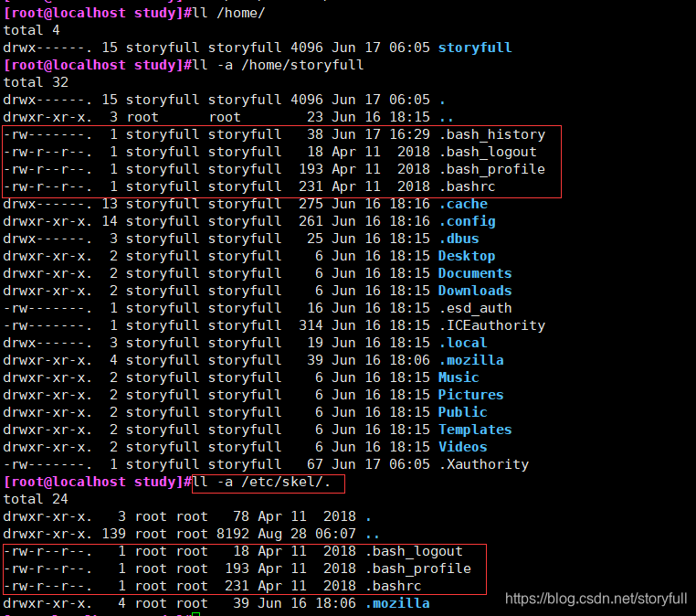Click the Pictures directory name
Viewport: 696px width, 616px height.
pyautogui.click(x=470, y=395)
